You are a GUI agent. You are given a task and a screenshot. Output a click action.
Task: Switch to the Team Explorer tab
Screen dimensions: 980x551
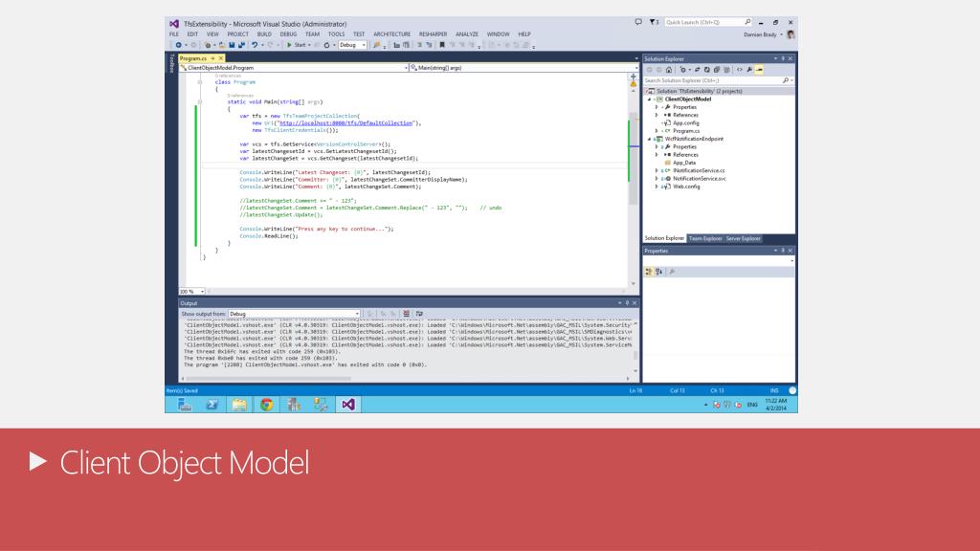pos(705,238)
